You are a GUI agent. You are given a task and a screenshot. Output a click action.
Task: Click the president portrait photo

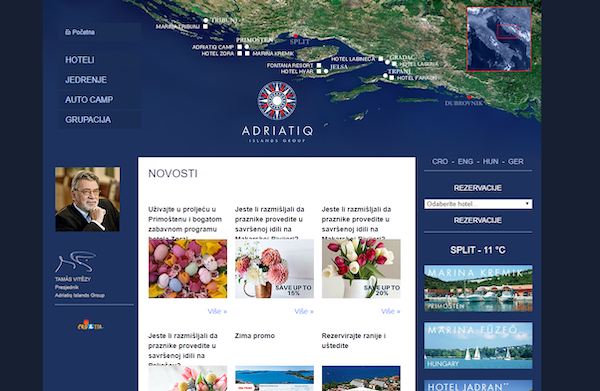[x=87, y=199]
